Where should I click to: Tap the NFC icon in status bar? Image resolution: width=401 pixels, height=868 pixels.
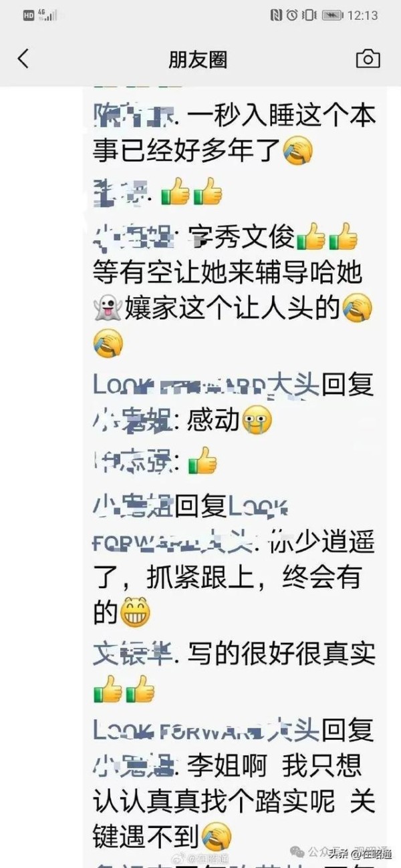pyautogui.click(x=276, y=15)
